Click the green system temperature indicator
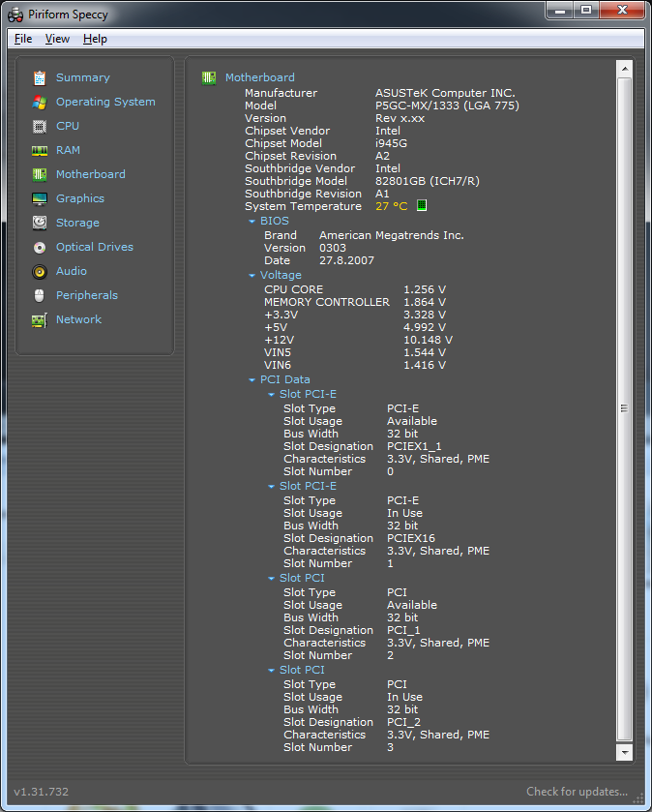 (421, 206)
